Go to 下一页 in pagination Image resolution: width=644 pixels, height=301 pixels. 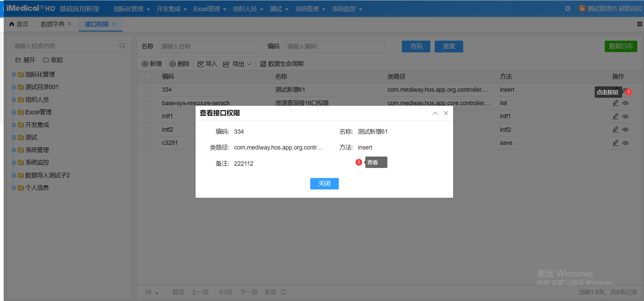coord(249,292)
